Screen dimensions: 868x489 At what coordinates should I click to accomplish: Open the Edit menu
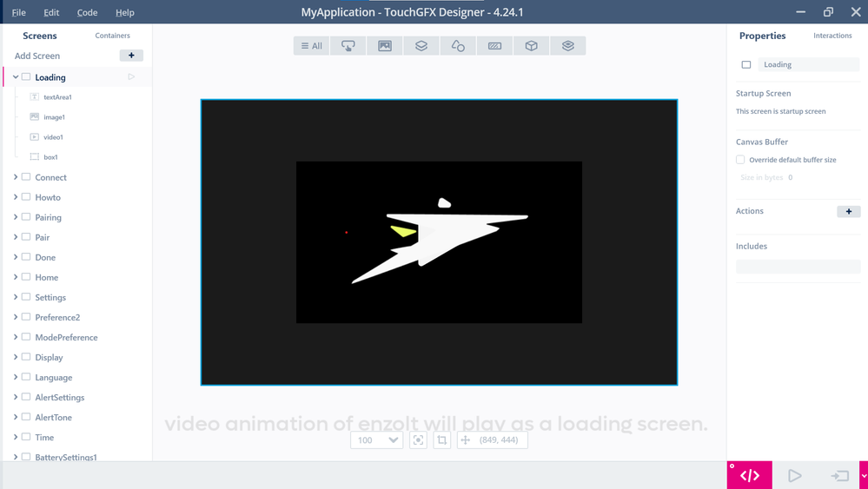tap(51, 12)
